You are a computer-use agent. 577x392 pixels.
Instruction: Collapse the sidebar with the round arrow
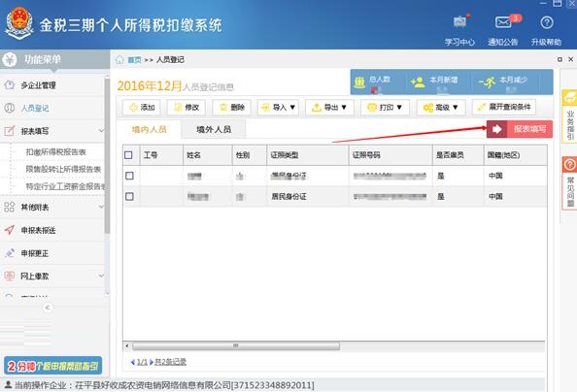pos(48,308)
